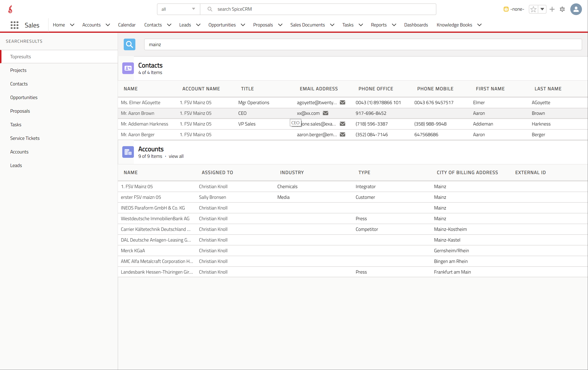Expand the Leads menu chevron
This screenshot has width=588, height=370.
(198, 25)
